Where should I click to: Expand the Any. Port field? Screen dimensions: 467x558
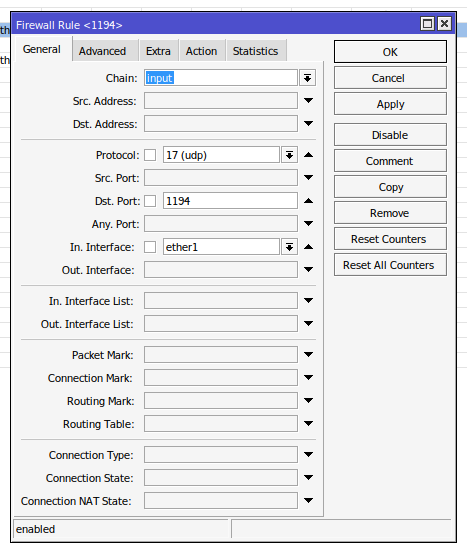coord(309,223)
